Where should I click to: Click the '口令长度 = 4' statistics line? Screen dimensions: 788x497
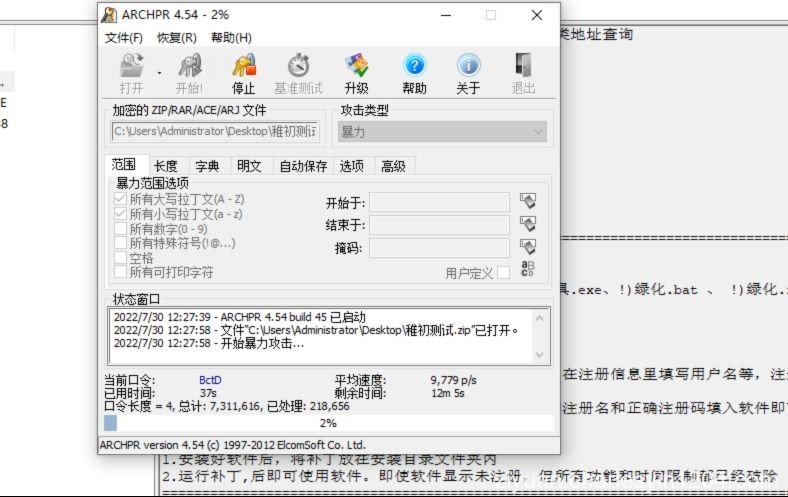tap(227, 406)
